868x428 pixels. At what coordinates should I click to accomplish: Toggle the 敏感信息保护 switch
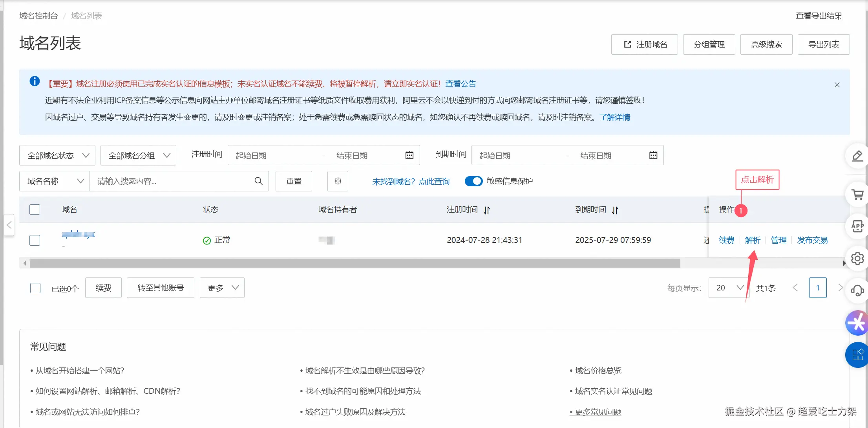pyautogui.click(x=473, y=181)
